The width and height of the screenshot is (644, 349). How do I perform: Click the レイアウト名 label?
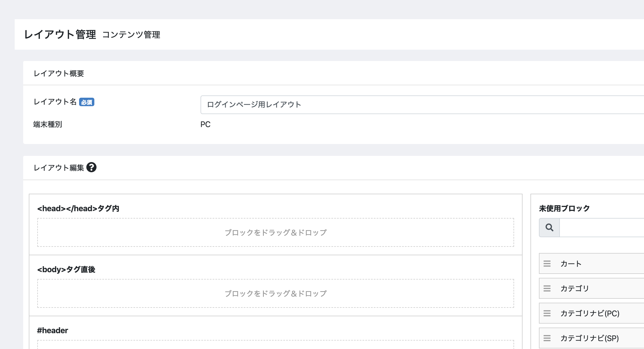click(x=55, y=102)
